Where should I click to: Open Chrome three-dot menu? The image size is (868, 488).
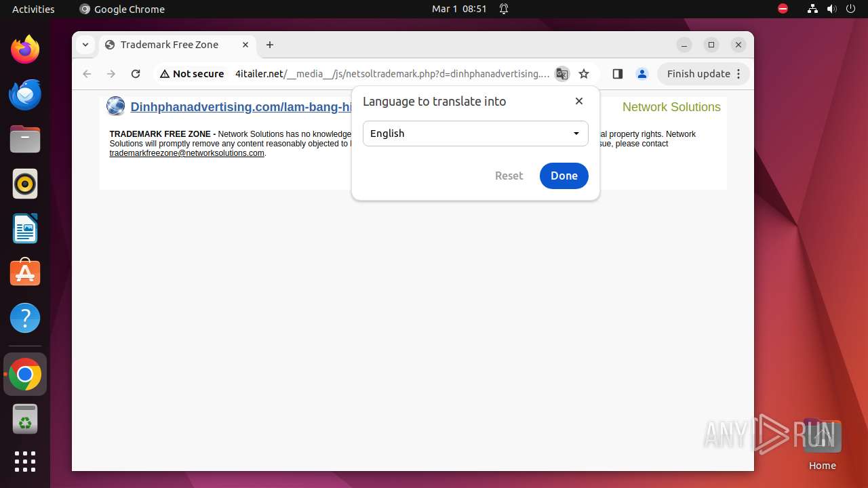click(740, 74)
